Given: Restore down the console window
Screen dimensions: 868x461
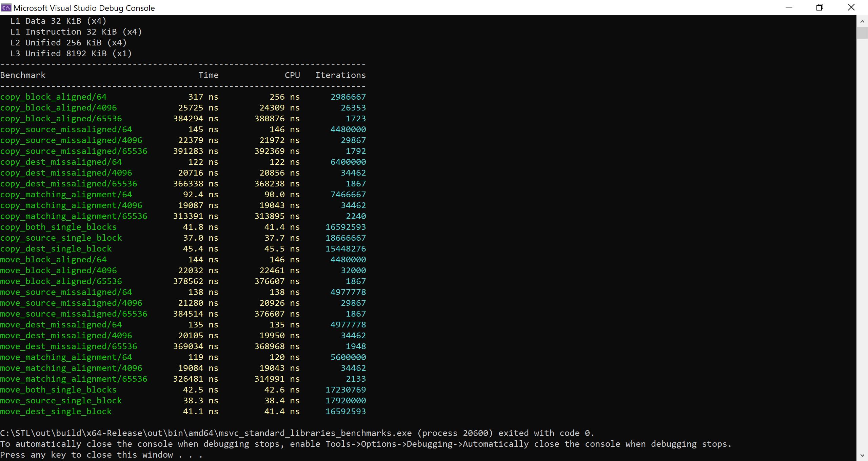Looking at the screenshot, I should tap(820, 7).
